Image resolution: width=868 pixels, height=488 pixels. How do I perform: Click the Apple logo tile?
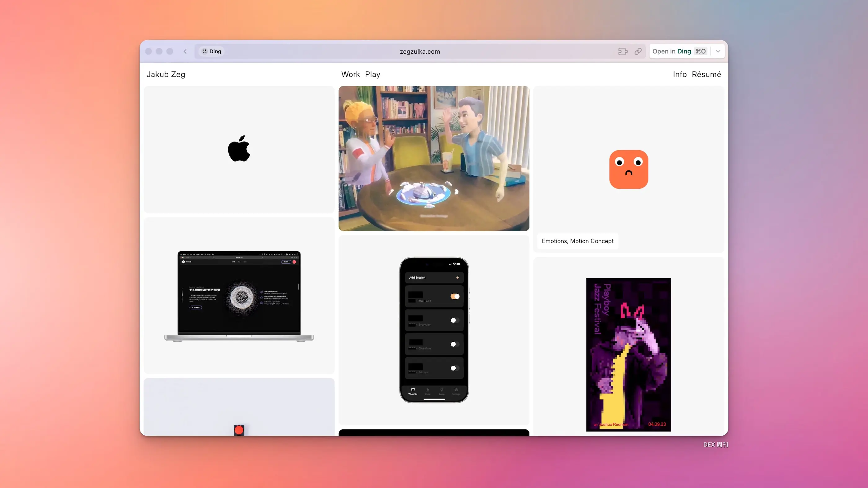[x=239, y=149]
